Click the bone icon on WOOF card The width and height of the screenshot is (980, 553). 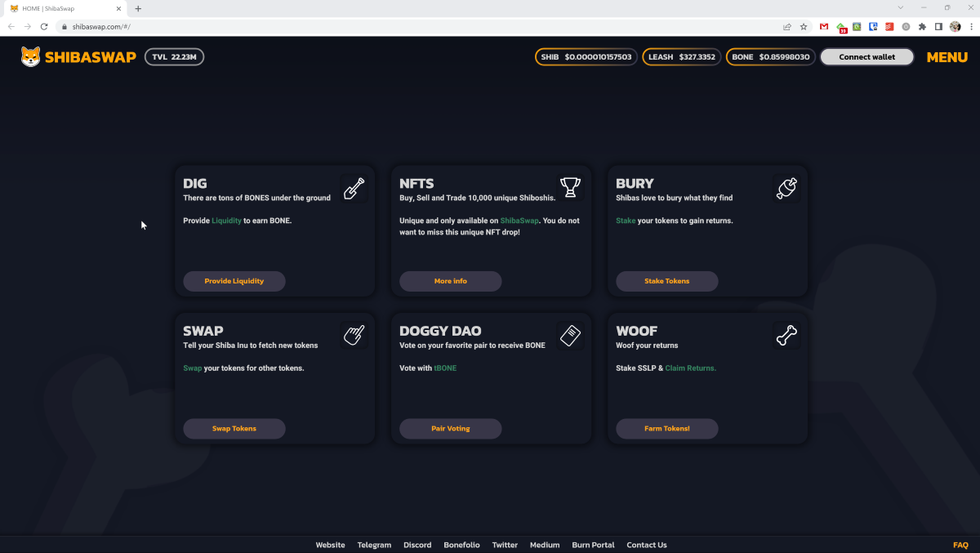coord(786,335)
